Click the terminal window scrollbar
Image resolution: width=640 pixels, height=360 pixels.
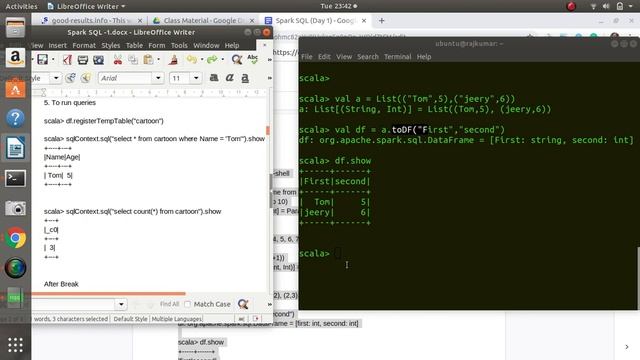638,278
